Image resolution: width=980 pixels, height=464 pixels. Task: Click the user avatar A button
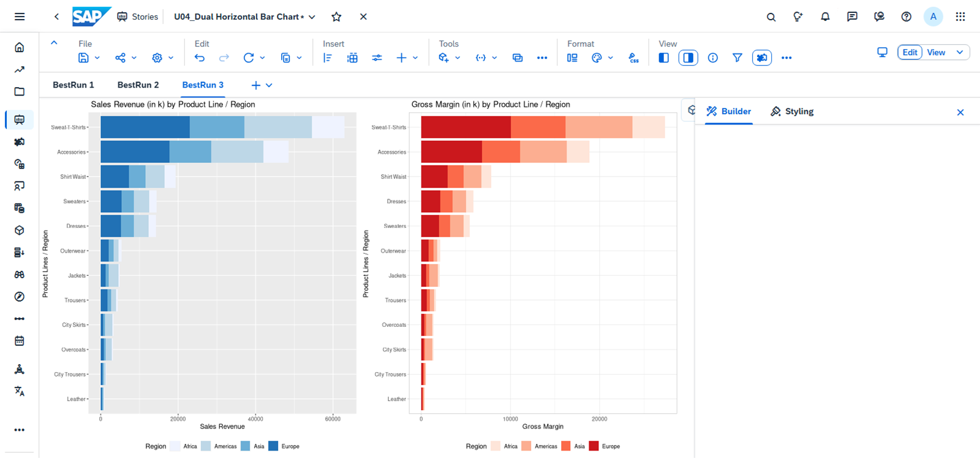(x=933, y=17)
